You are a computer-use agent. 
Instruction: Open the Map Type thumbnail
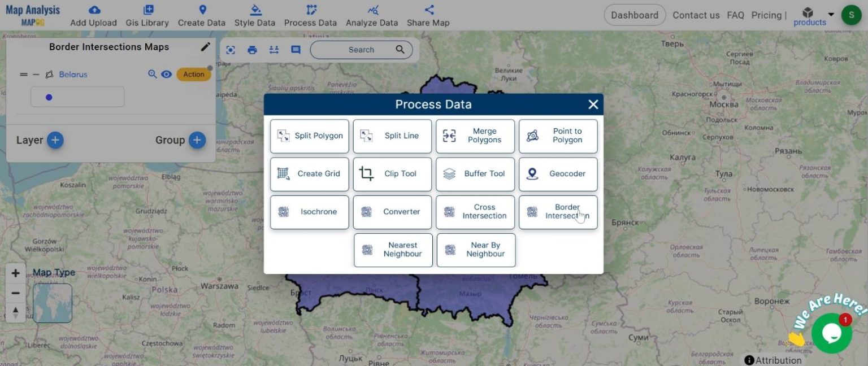[53, 303]
